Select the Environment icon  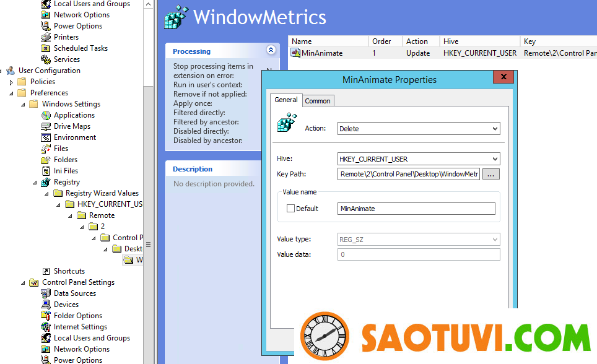pyautogui.click(x=46, y=137)
